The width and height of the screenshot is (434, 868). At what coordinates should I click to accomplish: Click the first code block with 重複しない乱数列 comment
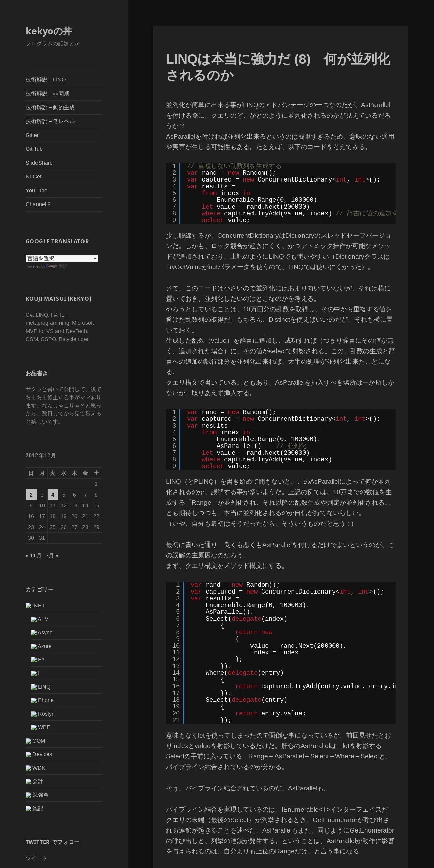coord(281,193)
